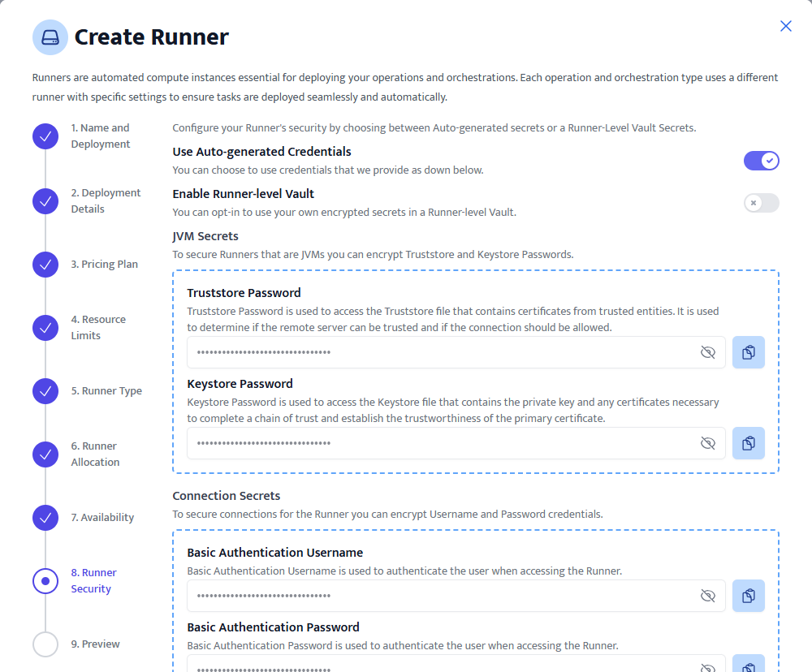Show the hidden Truststore Password

point(707,352)
